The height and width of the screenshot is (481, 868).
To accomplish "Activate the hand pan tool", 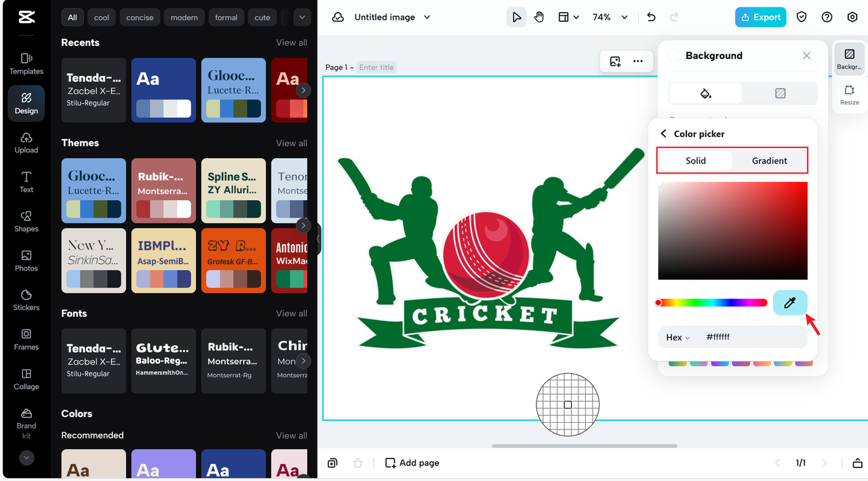I will (x=539, y=17).
